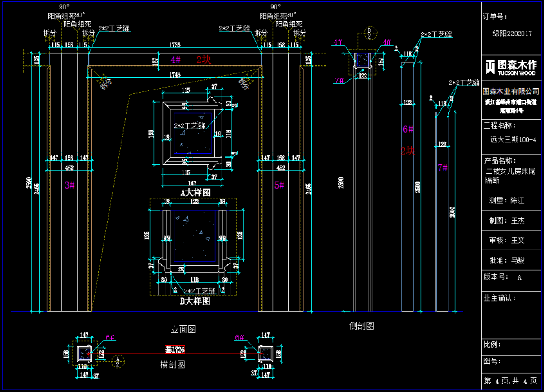Click the 立面图 elevation view title

point(183,329)
